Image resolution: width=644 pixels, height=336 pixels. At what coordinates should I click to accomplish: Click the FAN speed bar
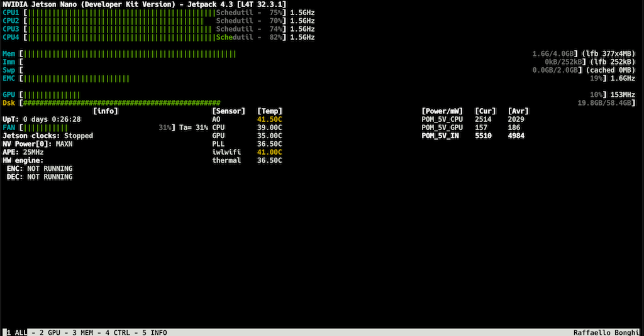click(x=97, y=127)
